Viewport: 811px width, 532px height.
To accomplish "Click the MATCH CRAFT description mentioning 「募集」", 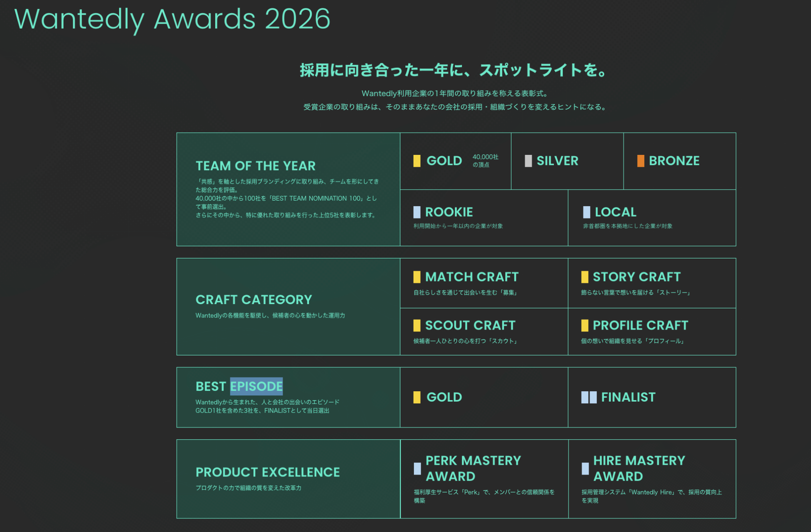I will [466, 293].
